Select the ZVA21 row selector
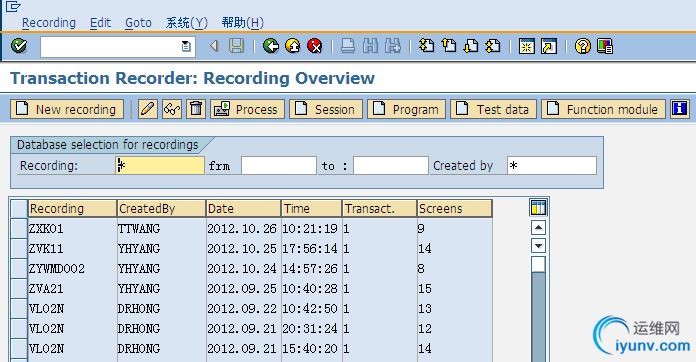This screenshot has width=696, height=362. 19,288
